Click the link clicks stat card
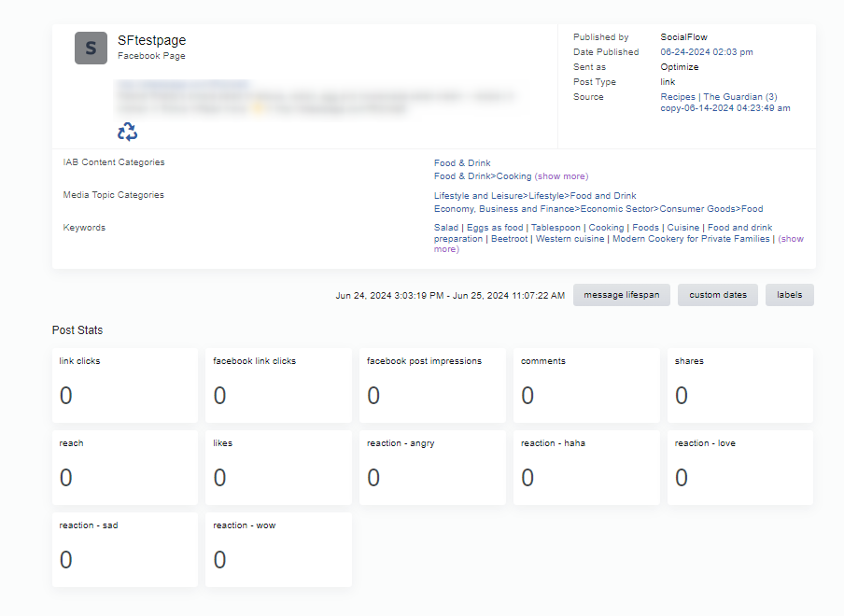This screenshot has height=616, width=844. [x=125, y=385]
